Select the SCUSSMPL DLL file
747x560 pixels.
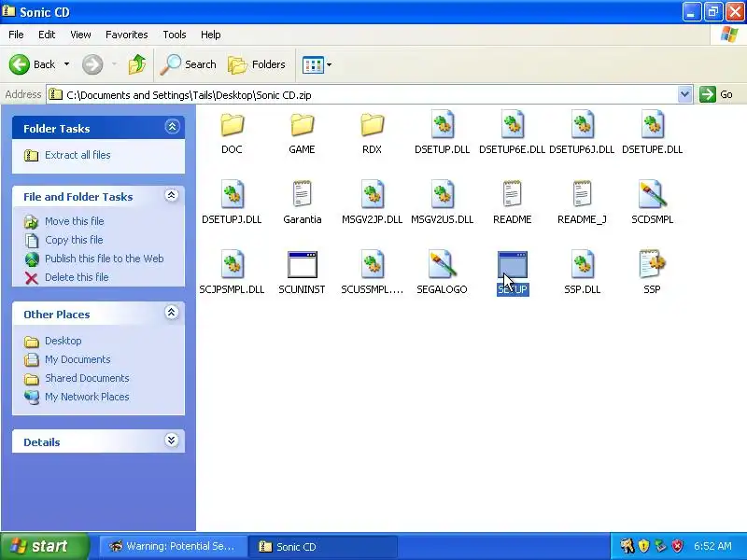tap(372, 273)
